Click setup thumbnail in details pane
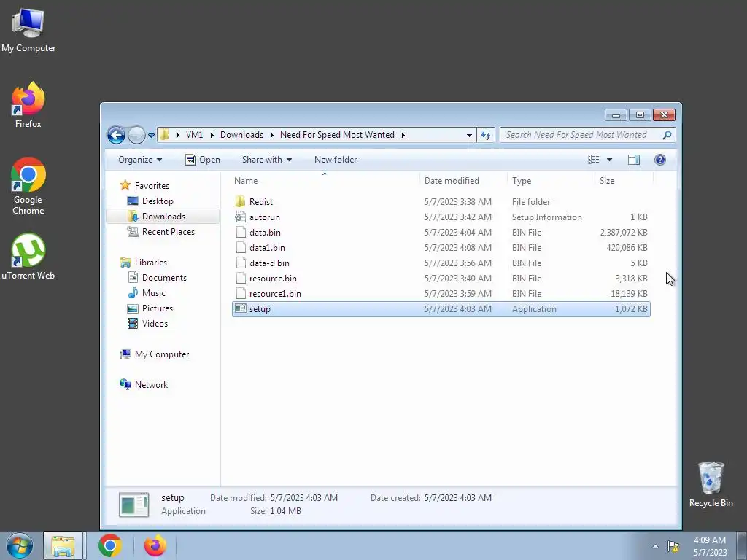This screenshot has height=560, width=747. click(134, 505)
